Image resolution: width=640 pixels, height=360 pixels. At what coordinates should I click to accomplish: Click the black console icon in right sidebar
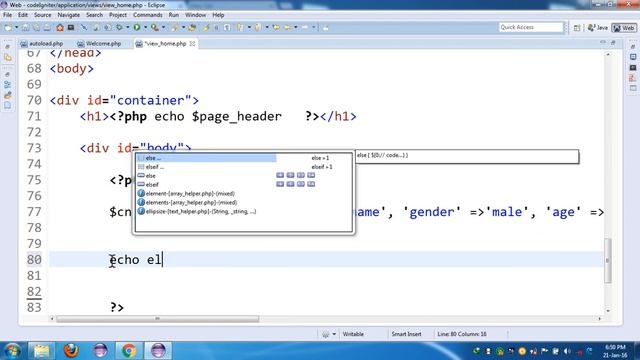coord(633,67)
